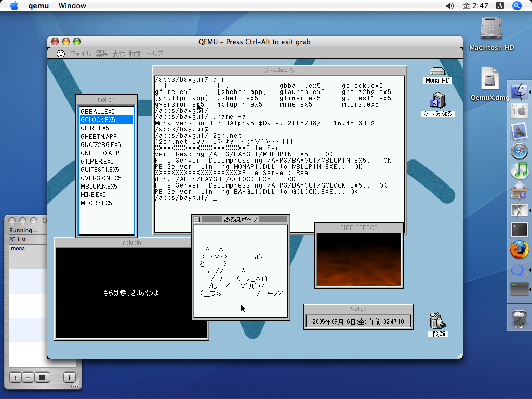532x399 pixels.
Task: Click the Macintosh HD desktop icon
Action: pos(491,34)
